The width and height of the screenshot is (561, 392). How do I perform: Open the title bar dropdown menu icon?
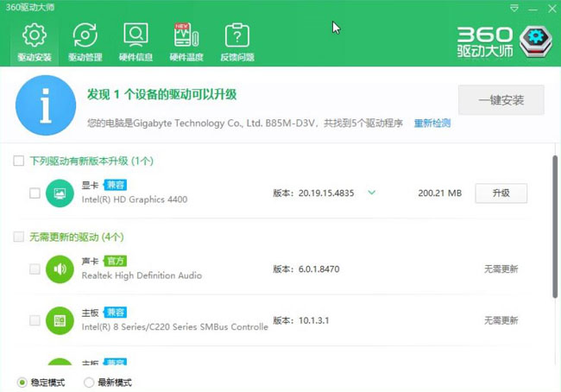[514, 9]
